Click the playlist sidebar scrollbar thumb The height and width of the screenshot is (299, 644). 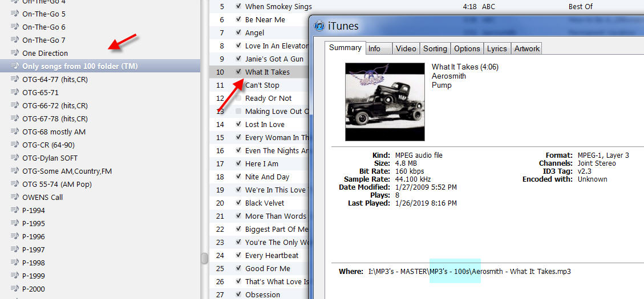[204, 259]
